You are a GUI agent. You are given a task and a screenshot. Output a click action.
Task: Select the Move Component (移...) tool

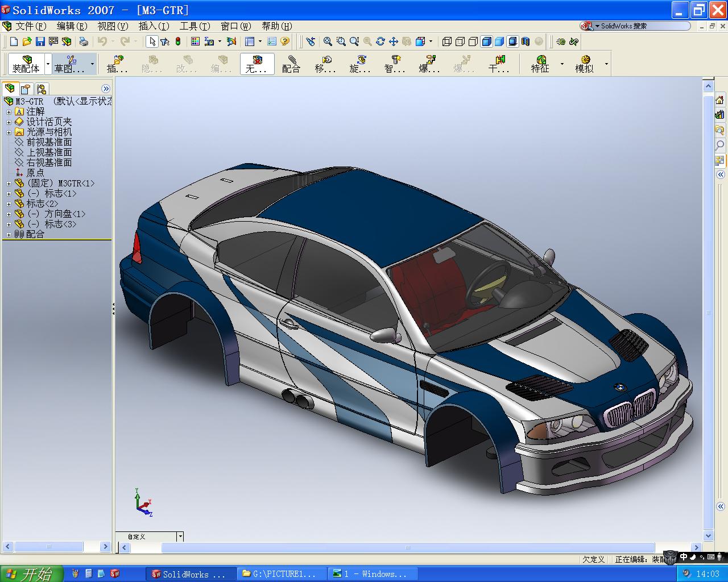(326, 64)
